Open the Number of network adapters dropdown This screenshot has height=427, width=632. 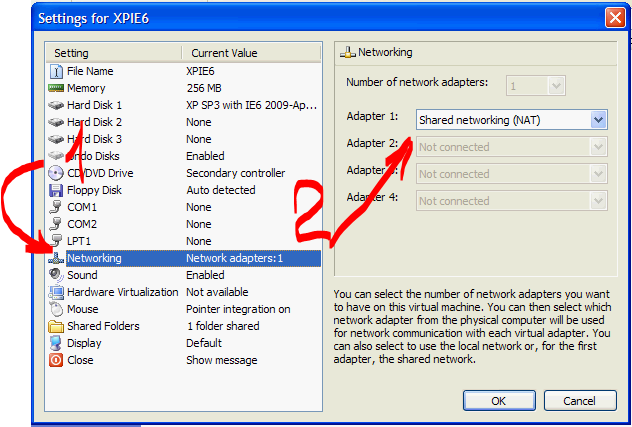pyautogui.click(x=557, y=86)
